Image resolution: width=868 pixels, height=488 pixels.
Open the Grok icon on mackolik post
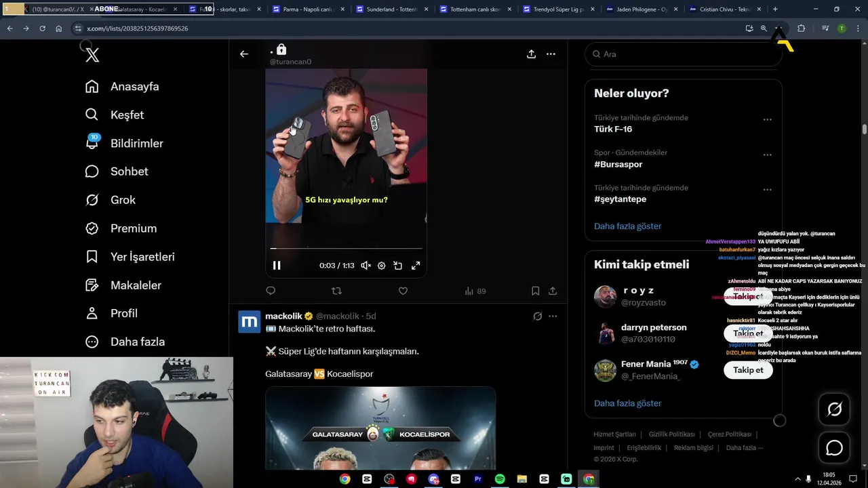point(537,316)
